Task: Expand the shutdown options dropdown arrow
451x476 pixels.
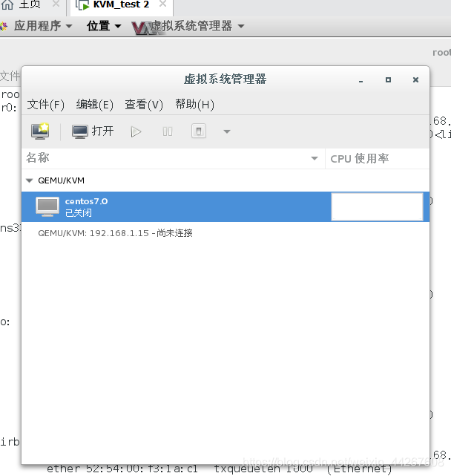Action: 226,131
